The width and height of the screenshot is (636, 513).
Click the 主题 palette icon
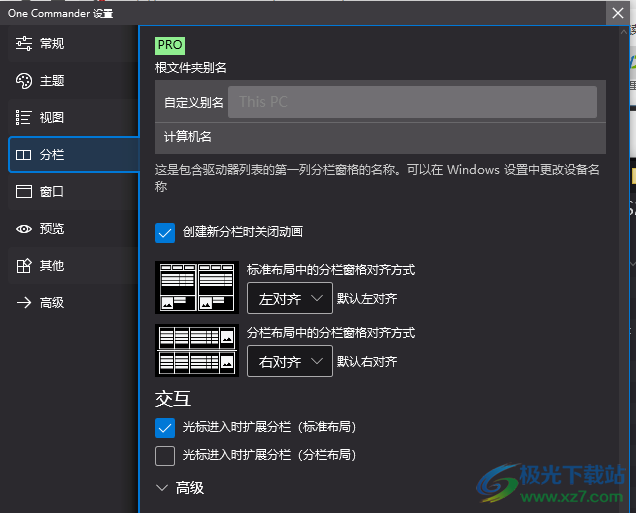click(x=24, y=81)
